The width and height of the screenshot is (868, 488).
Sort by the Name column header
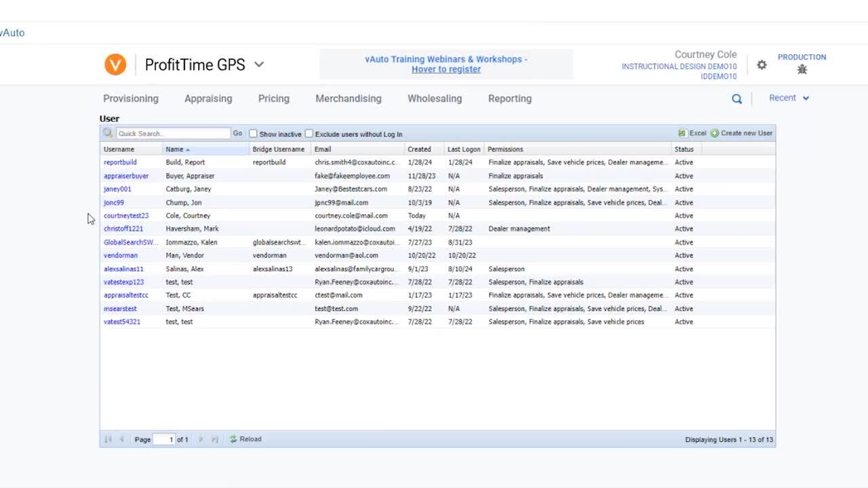(175, 149)
